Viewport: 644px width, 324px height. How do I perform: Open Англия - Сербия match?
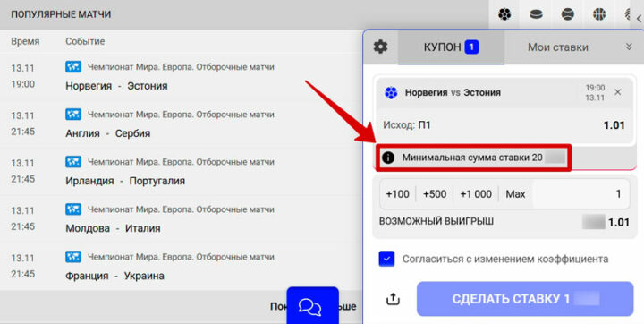click(x=108, y=133)
